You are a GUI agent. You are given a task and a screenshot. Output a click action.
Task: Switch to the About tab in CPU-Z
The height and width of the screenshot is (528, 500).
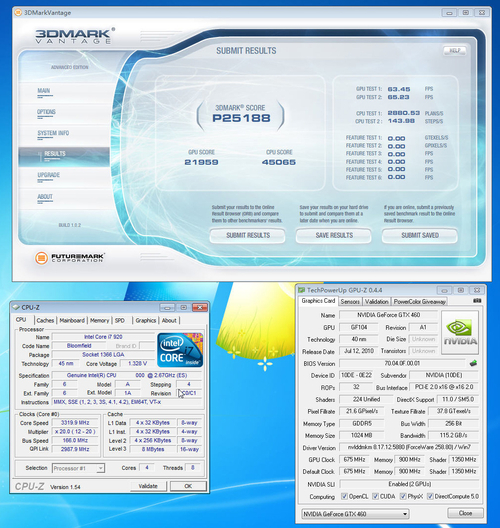pyautogui.click(x=169, y=320)
